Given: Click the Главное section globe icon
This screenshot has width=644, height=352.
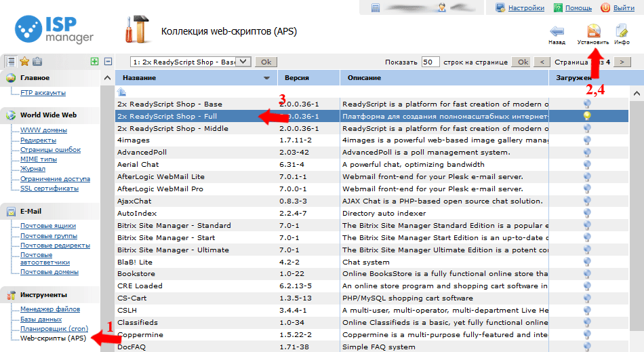Looking at the screenshot, I should 11,77.
